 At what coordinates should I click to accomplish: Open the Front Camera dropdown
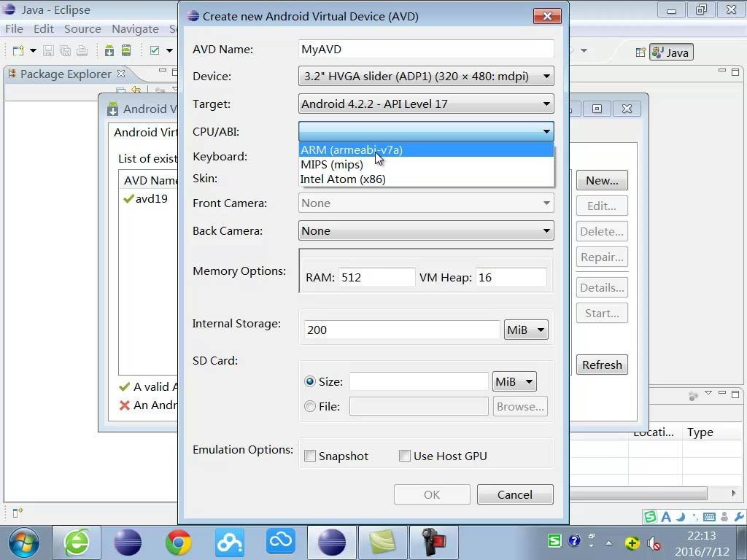point(426,203)
